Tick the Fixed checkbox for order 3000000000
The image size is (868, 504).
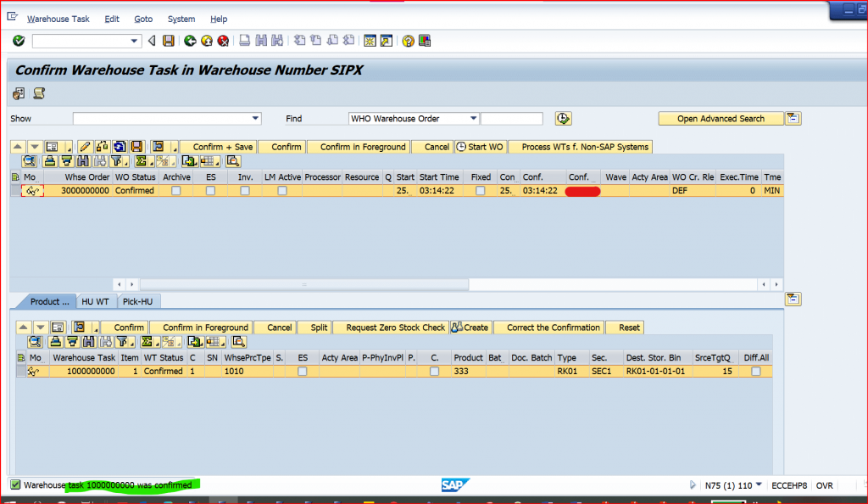[481, 191]
